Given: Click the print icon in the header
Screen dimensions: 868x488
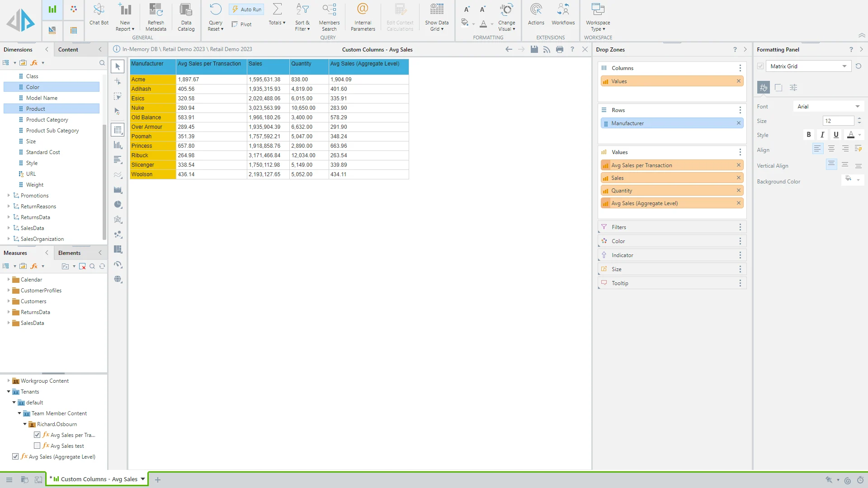Looking at the screenshot, I should click(x=560, y=49).
